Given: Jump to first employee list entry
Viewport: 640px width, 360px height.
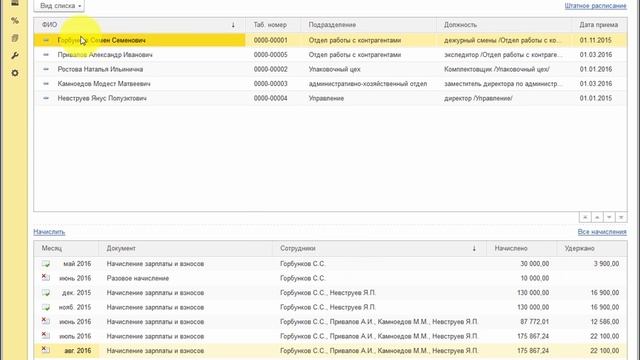Looking at the screenshot, I should pyautogui.click(x=585, y=217).
